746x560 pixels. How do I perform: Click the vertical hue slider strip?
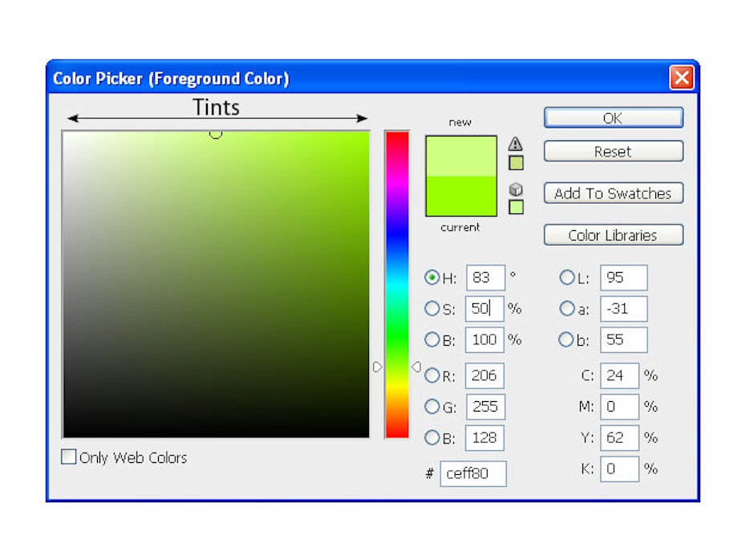(x=396, y=284)
